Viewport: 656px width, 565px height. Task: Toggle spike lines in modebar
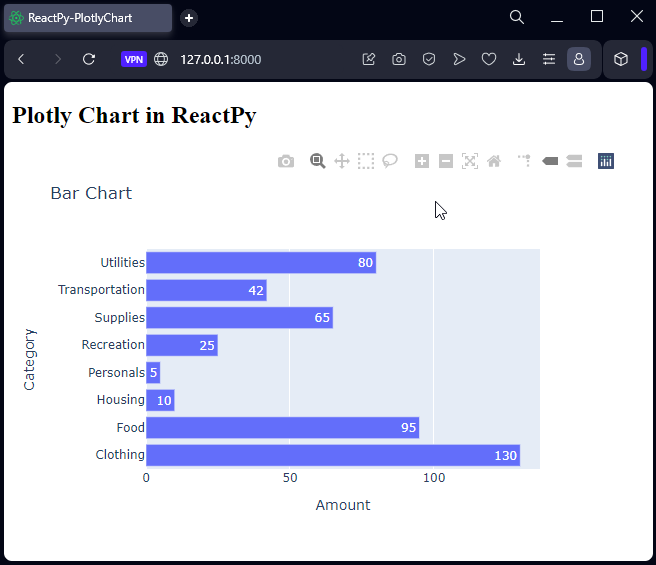pos(524,161)
